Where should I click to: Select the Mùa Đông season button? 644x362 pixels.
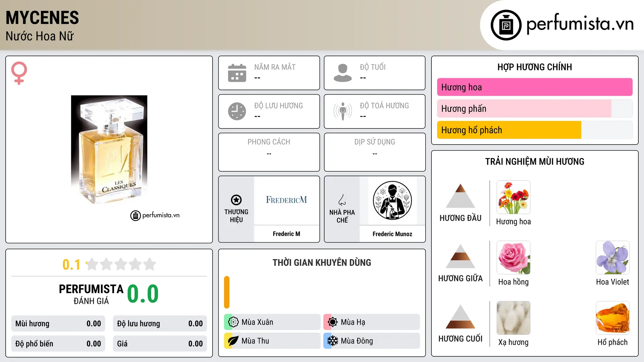pyautogui.click(x=371, y=341)
